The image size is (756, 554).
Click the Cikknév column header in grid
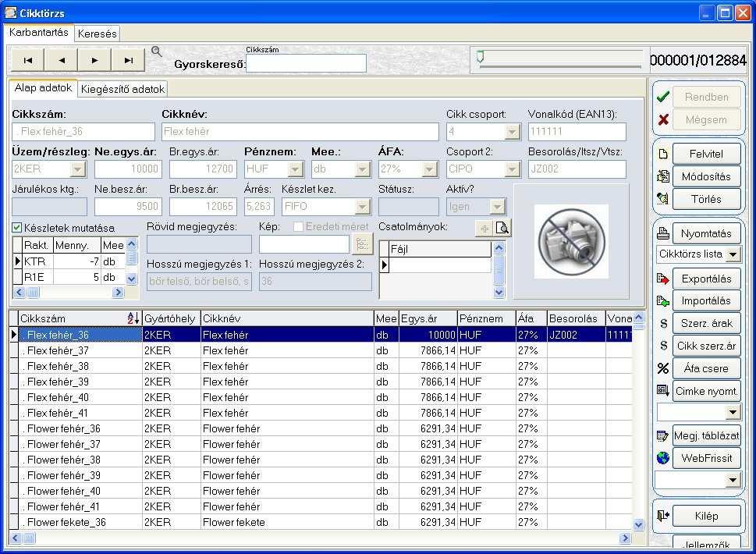point(287,318)
